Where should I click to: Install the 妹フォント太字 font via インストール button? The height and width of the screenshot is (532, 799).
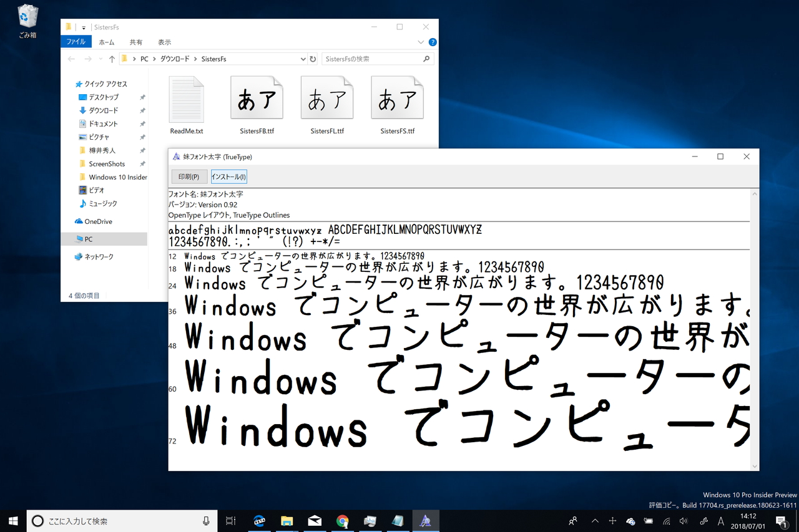[228, 177]
